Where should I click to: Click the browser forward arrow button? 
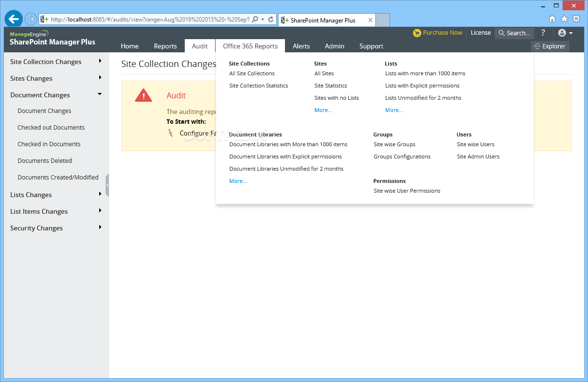click(31, 19)
